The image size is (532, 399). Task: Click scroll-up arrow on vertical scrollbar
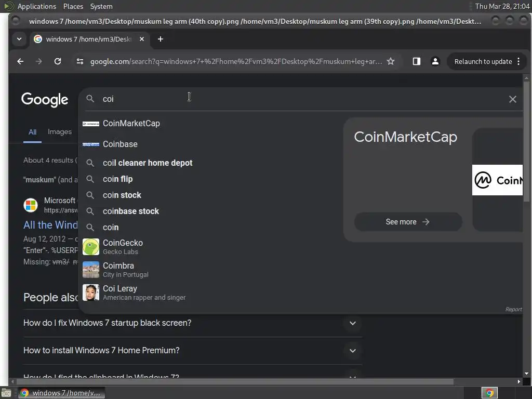527,78
